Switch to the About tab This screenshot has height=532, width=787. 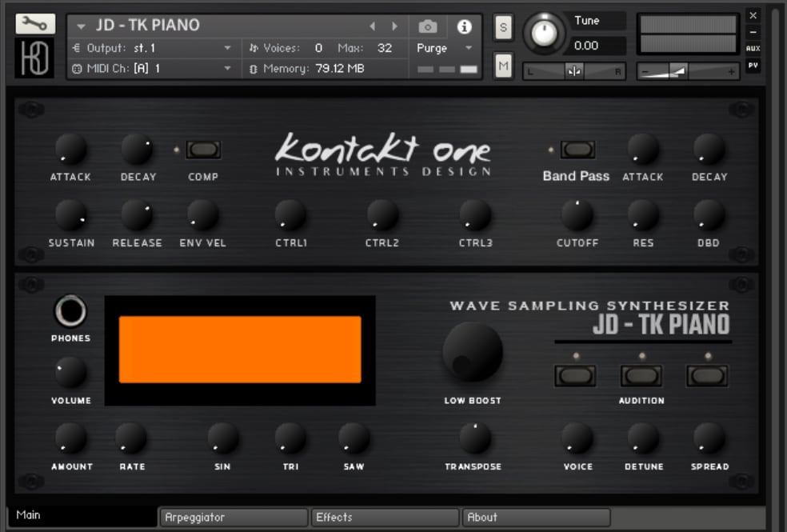[x=537, y=518]
